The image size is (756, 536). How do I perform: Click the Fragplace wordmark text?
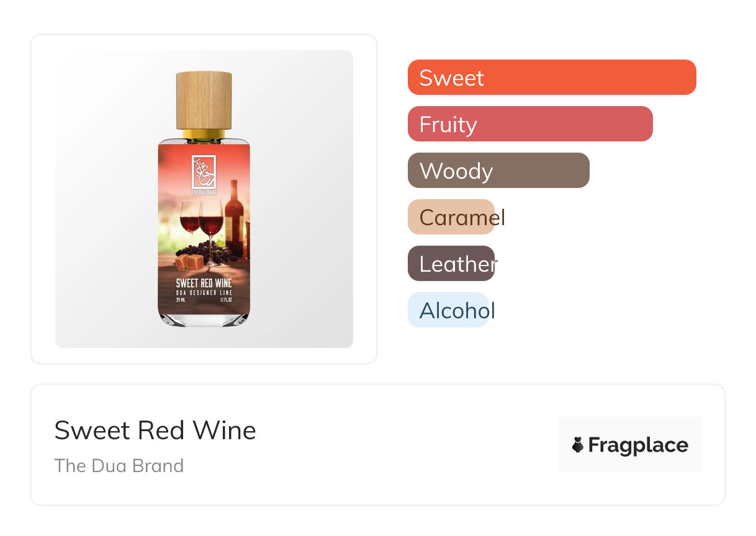click(638, 445)
